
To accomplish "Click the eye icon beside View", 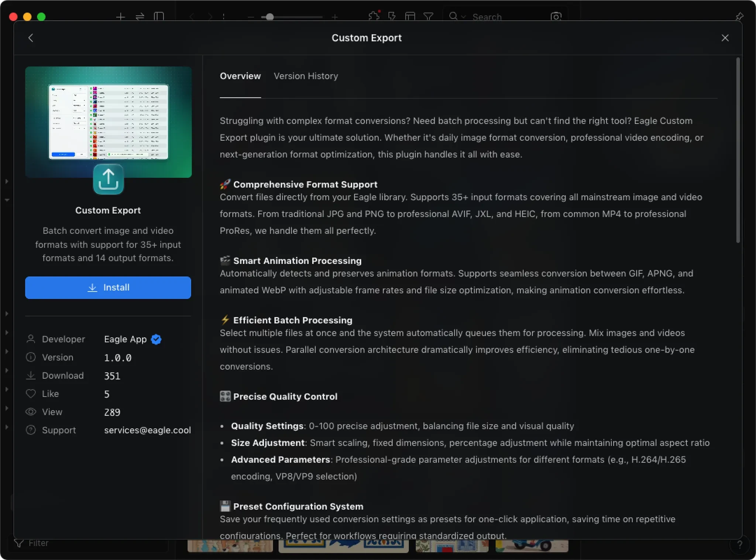I will tap(31, 412).
